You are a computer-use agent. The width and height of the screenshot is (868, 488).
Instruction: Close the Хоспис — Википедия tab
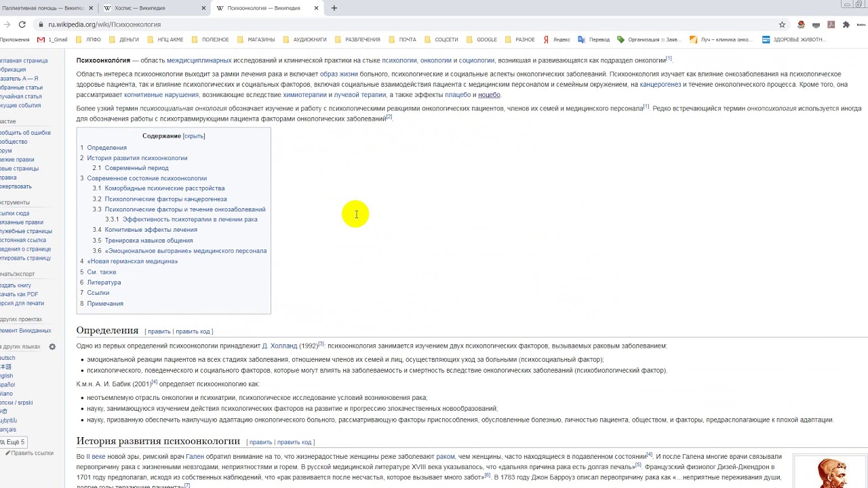(203, 8)
